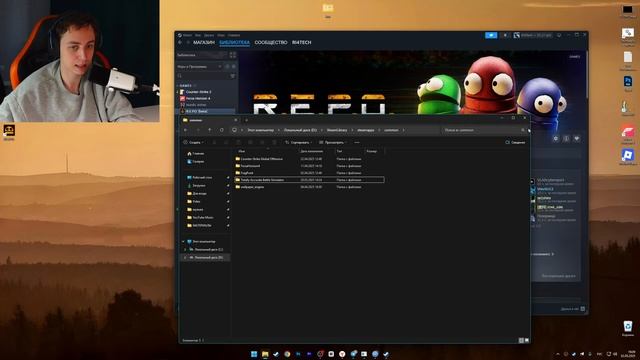Screen dimensions: 640x360
Task: Open Главная in Explorer navigation pane
Action: click(196, 153)
